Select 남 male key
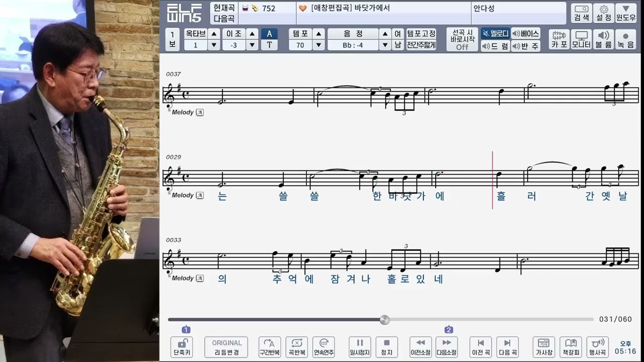Screen dimensions: 644x362 point(397,45)
